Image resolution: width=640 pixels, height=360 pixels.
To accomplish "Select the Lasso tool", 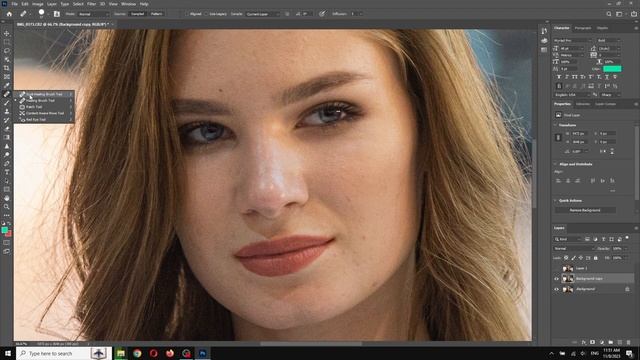I will (x=7, y=51).
